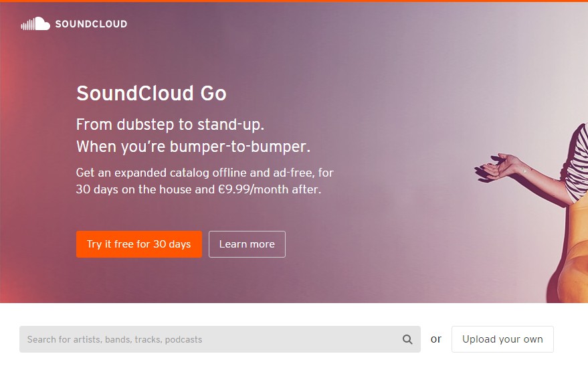Click the search placeholder text 'podcasts'
Viewport: 588px width, 368px height.
[183, 339]
